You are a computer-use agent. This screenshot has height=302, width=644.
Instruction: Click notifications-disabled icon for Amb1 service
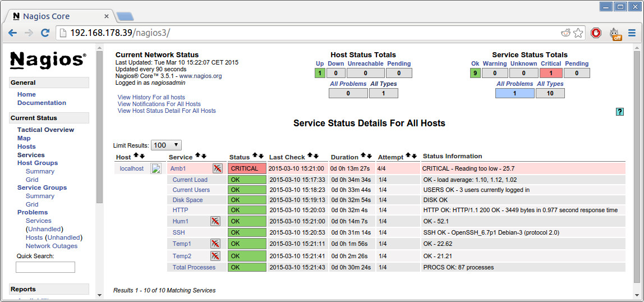tap(217, 168)
